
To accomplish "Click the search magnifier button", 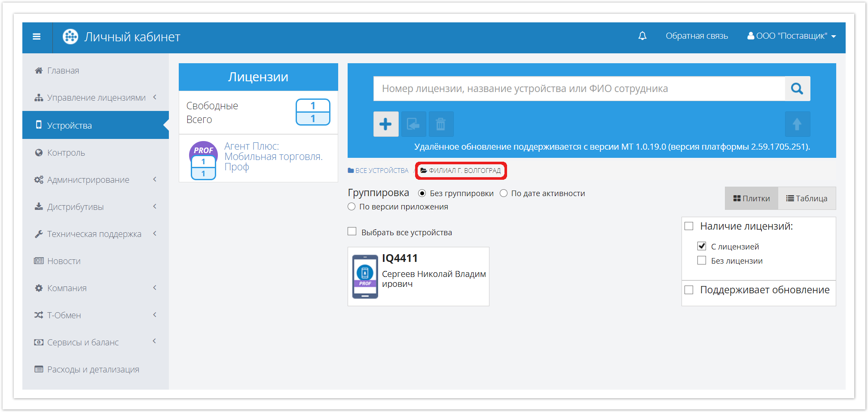I will coord(797,89).
